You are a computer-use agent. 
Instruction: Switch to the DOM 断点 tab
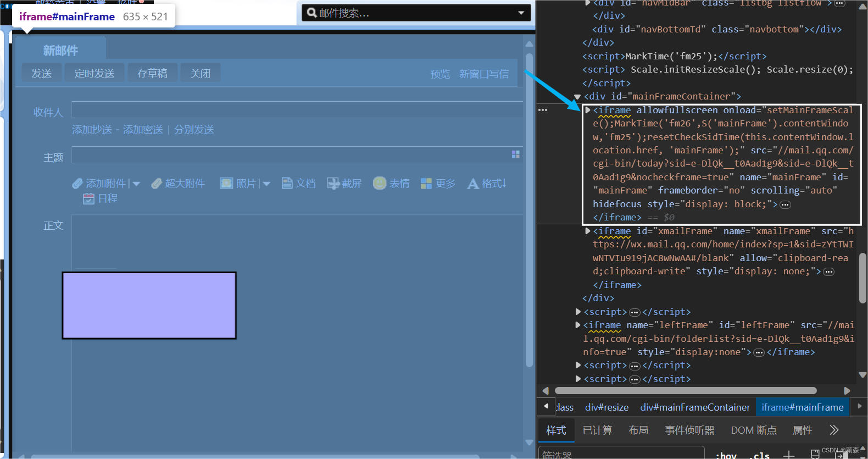click(x=754, y=430)
